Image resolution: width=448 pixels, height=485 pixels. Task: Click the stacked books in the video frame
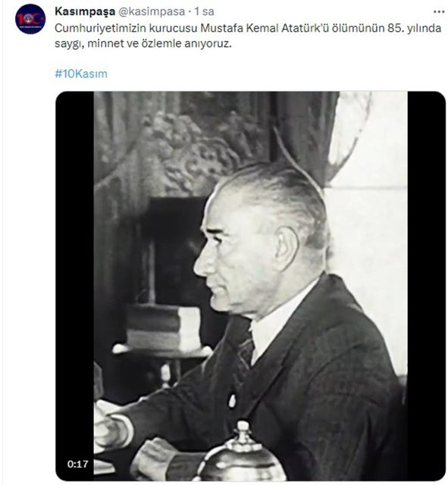tap(164, 327)
